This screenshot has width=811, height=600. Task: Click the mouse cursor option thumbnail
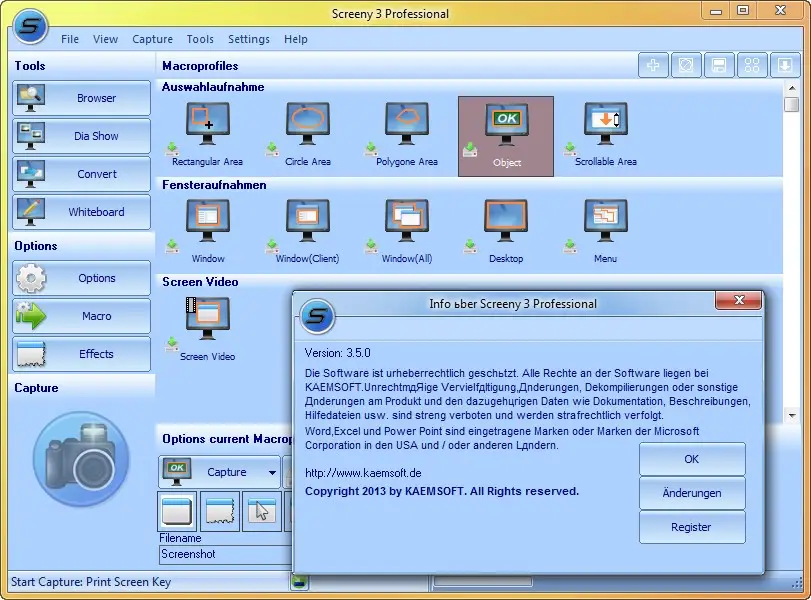coord(262,512)
